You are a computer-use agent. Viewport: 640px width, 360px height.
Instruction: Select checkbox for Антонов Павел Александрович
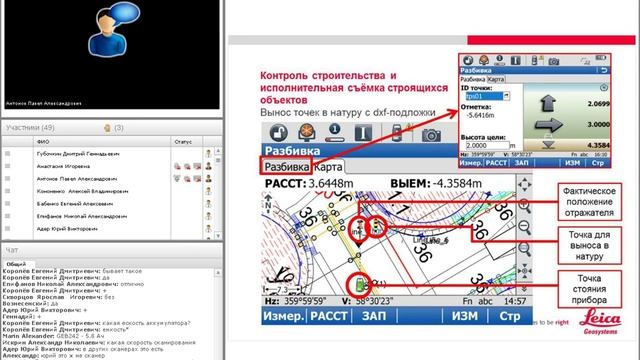[8, 179]
